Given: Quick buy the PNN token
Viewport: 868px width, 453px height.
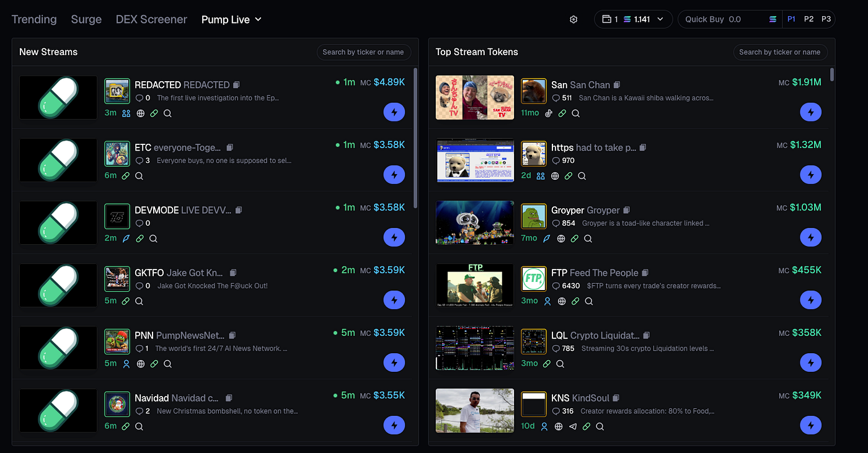Looking at the screenshot, I should click(x=394, y=363).
